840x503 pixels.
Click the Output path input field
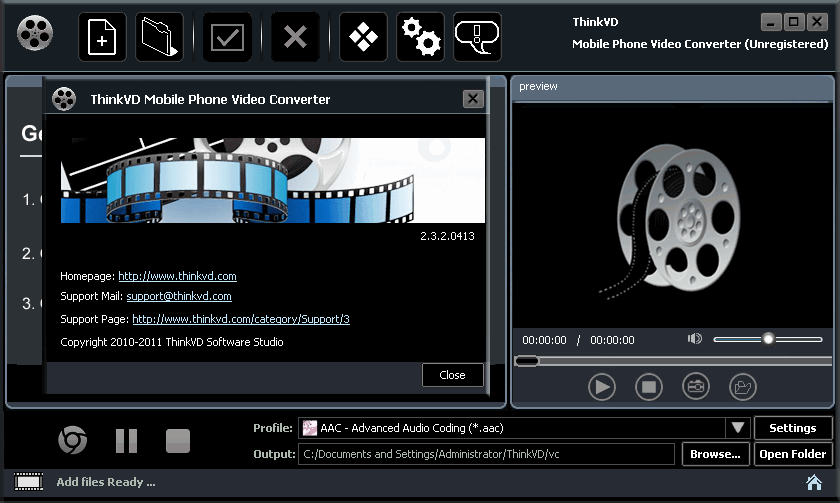point(486,454)
